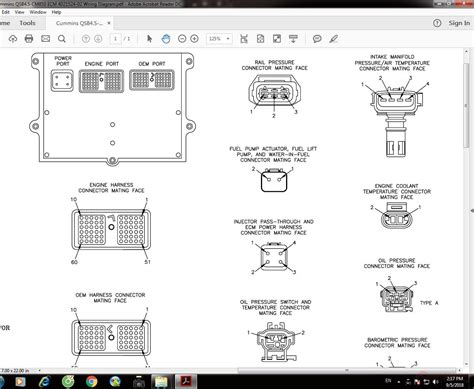474x389 pixels.
Task: Click the POWER PORT label on ECM
Action: pyautogui.click(x=63, y=61)
